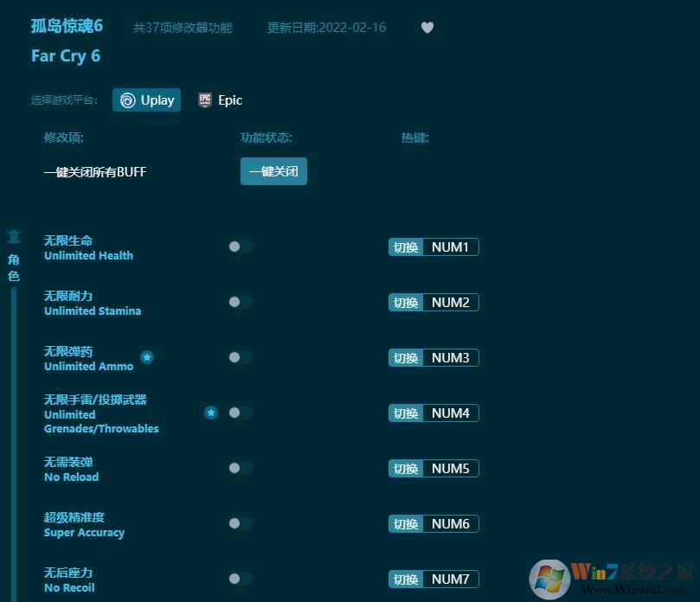Toggle Unlimited Stamina on

click(x=234, y=302)
